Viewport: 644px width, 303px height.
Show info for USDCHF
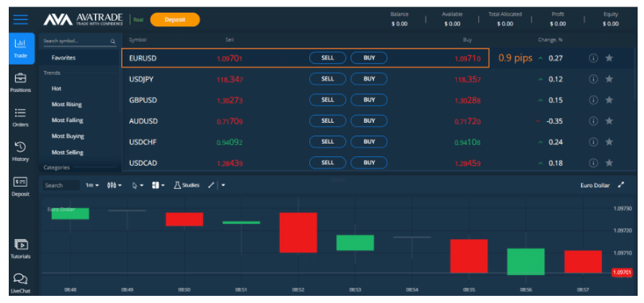click(x=593, y=142)
